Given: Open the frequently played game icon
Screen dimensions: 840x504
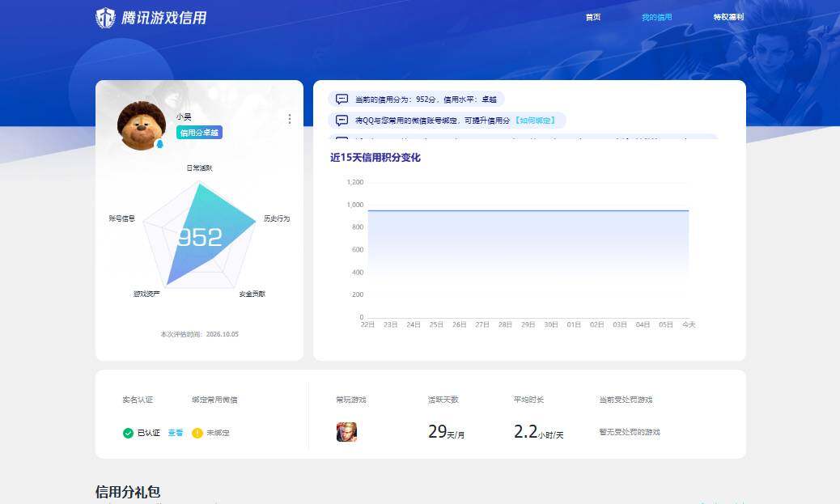Looking at the screenshot, I should pyautogui.click(x=346, y=432).
